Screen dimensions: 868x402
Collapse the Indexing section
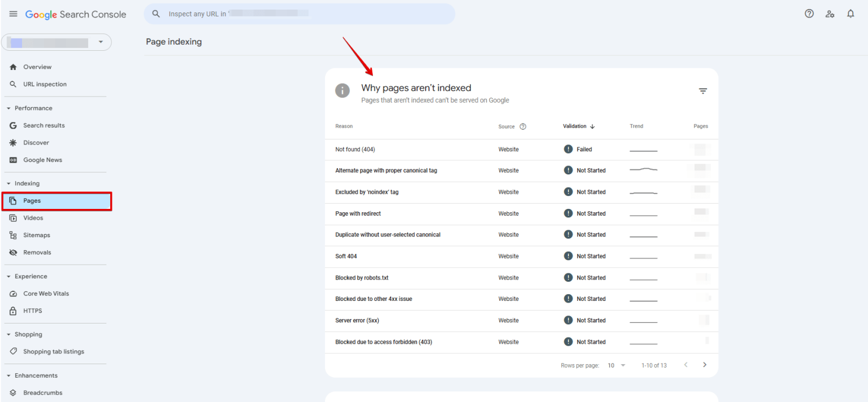coord(8,183)
